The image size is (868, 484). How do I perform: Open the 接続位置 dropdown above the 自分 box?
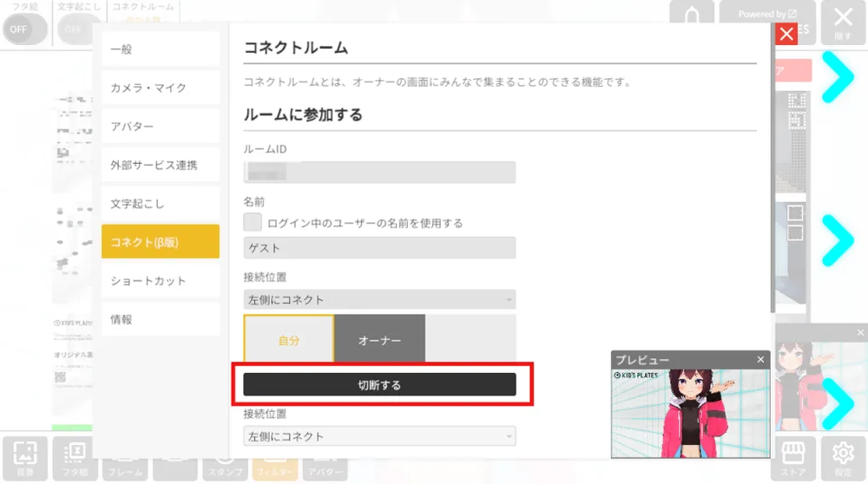tap(380, 299)
